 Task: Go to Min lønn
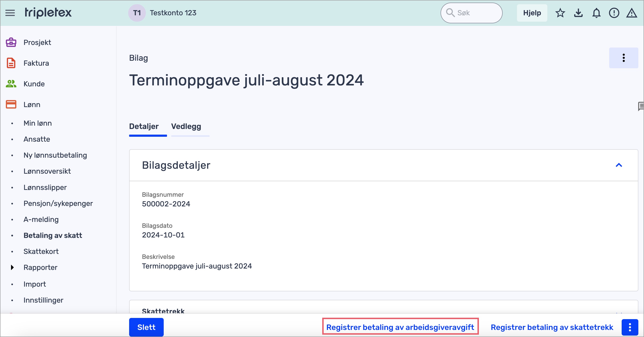click(37, 123)
